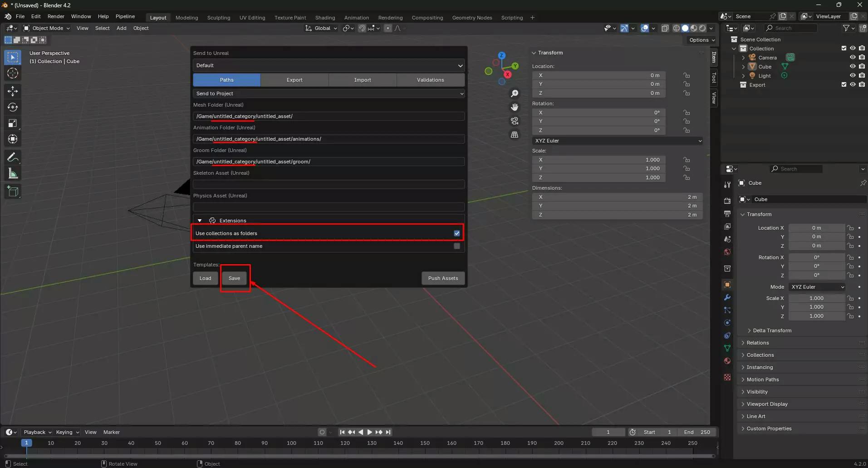
Task: Jump to timeline end frame
Action: pos(388,432)
